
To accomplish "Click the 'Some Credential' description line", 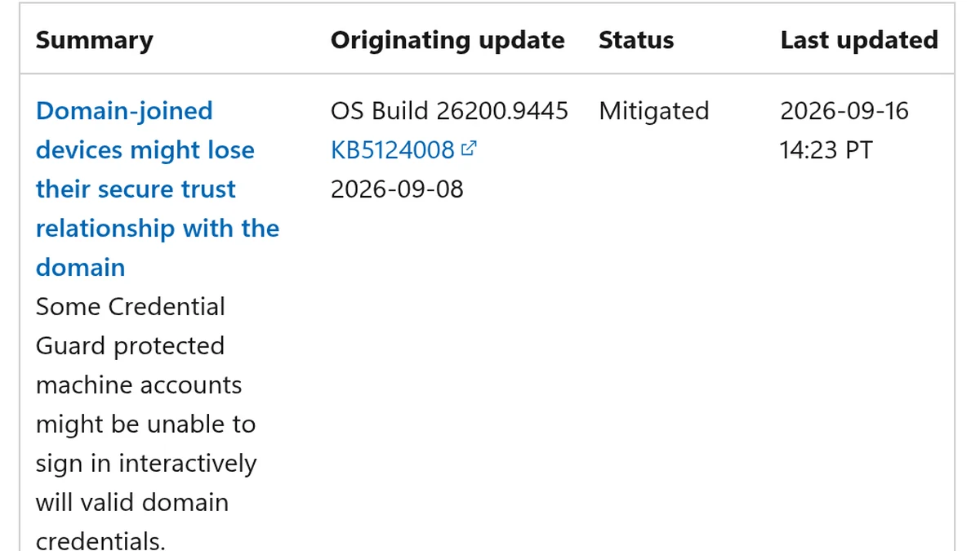I will 131,306.
